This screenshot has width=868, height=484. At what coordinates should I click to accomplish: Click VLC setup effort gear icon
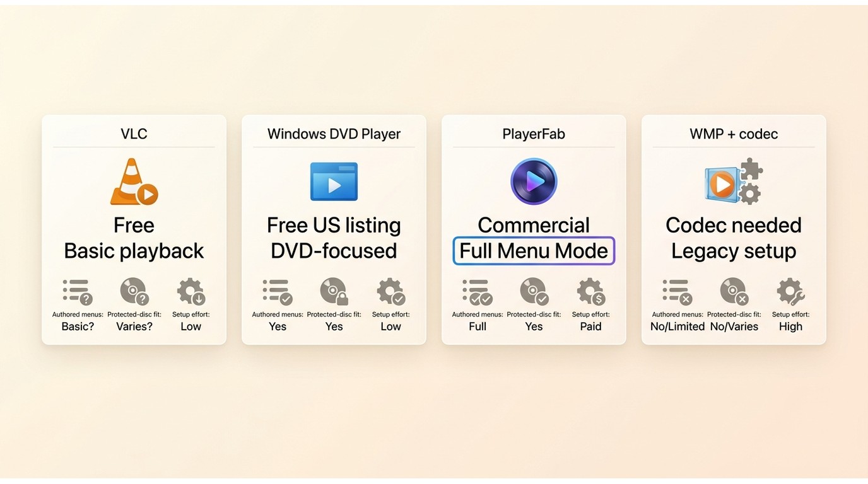click(191, 292)
